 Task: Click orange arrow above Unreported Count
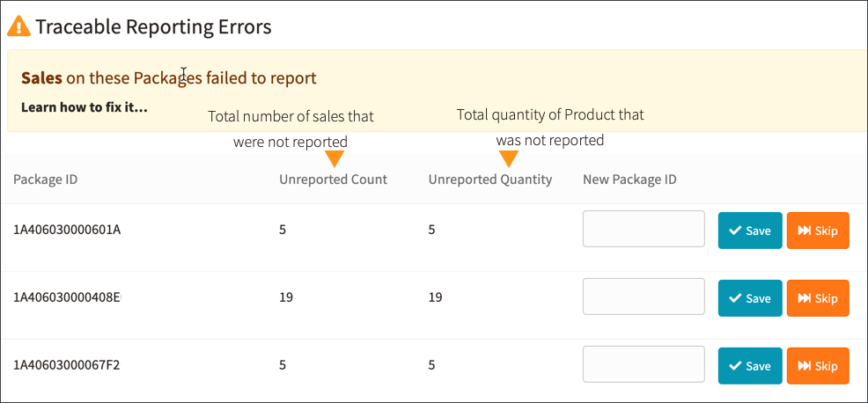point(335,159)
